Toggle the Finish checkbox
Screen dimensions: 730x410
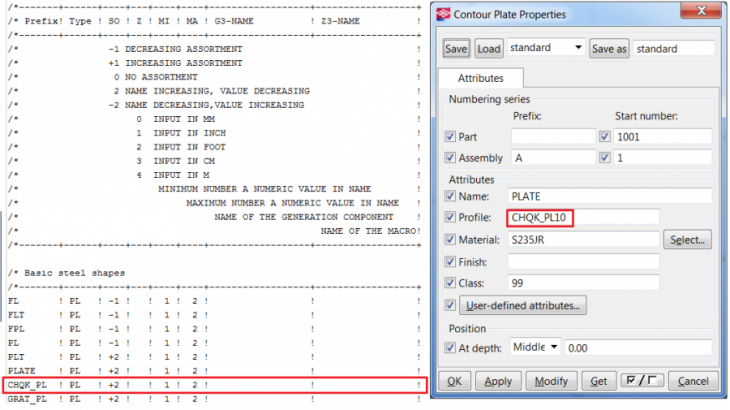[x=450, y=262]
